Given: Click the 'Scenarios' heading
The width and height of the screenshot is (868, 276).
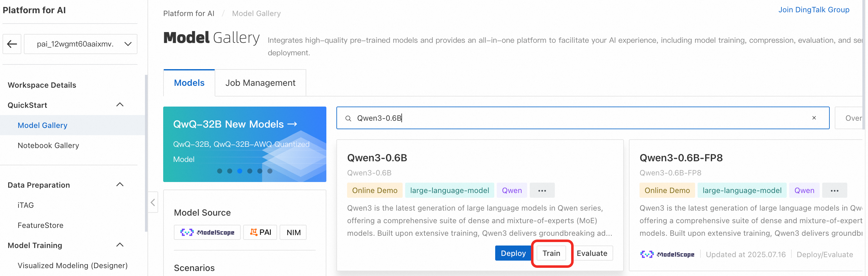Looking at the screenshot, I should [194, 268].
